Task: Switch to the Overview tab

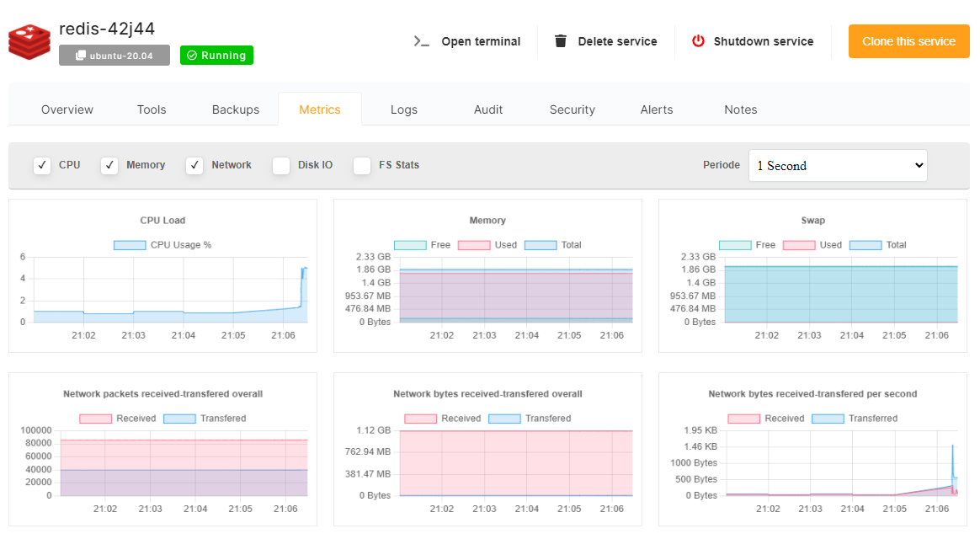Action: tap(67, 109)
